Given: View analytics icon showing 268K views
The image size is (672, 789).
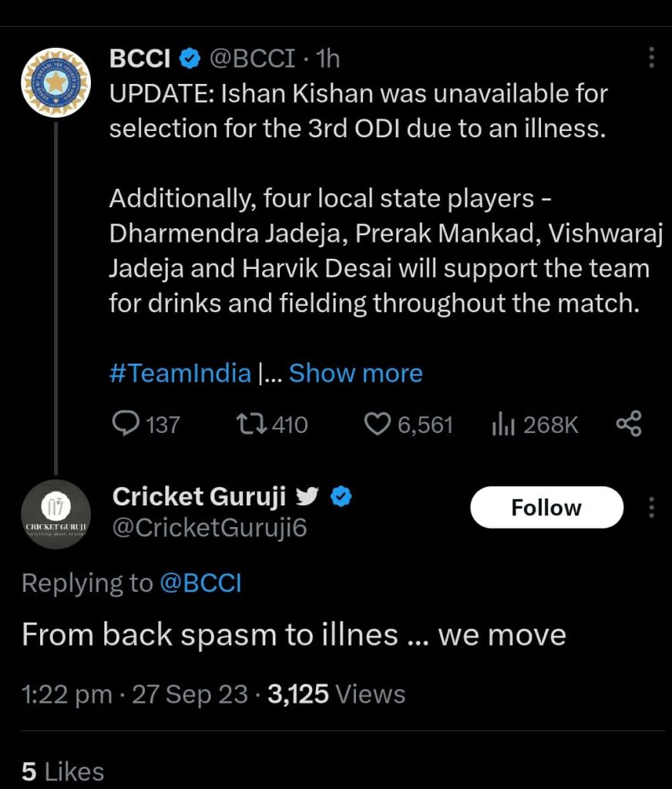Looking at the screenshot, I should 502,423.
